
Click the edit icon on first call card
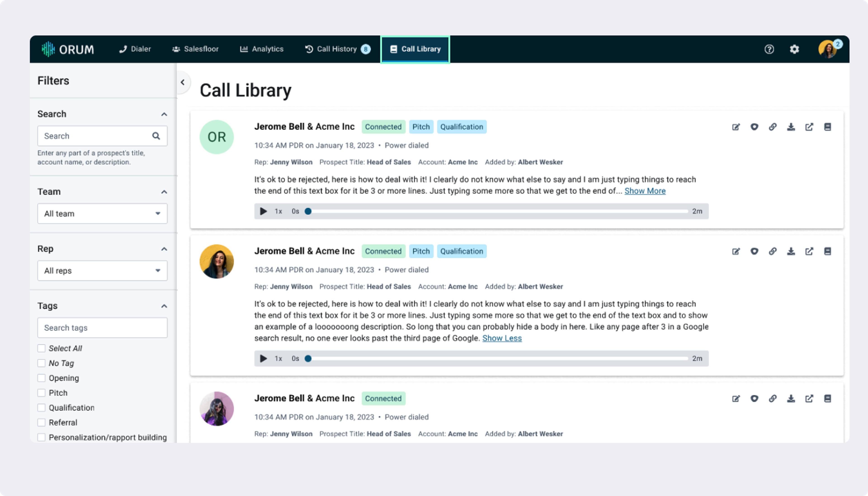tap(736, 127)
